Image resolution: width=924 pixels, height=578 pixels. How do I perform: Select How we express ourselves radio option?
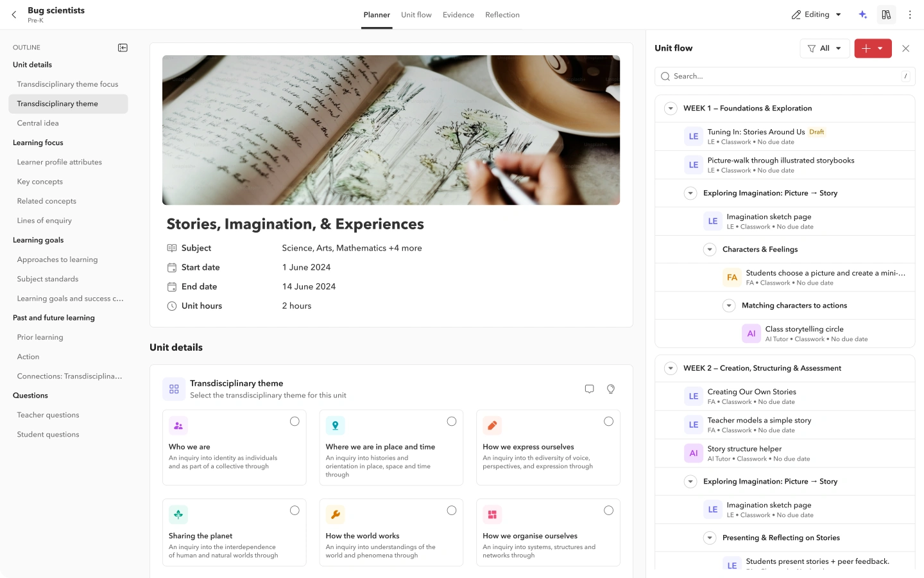[608, 422]
